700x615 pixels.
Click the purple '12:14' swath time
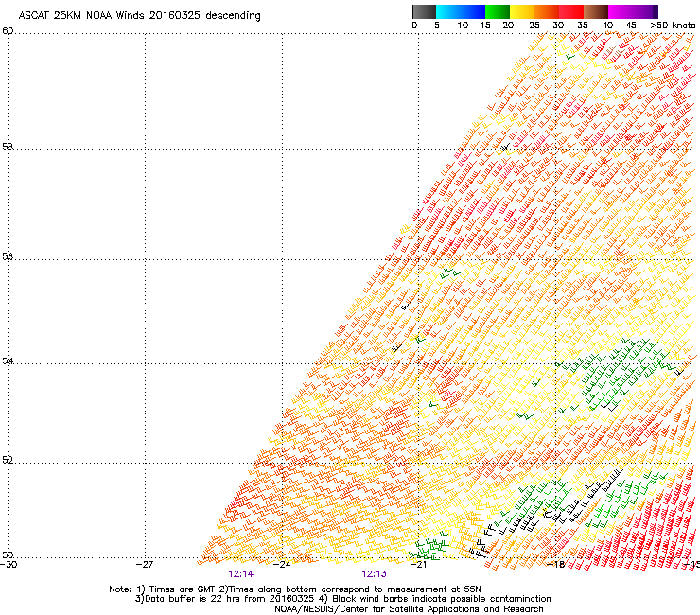tap(240, 574)
